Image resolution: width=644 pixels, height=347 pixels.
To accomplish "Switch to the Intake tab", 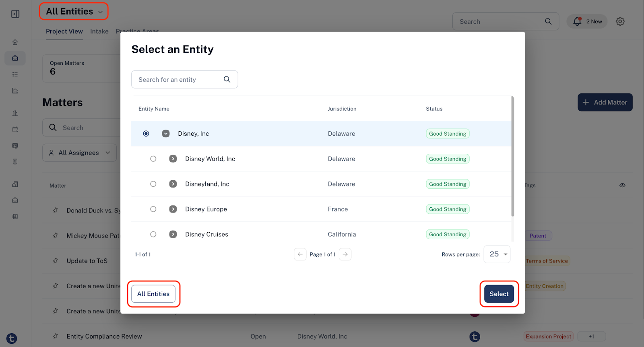I will (99, 31).
